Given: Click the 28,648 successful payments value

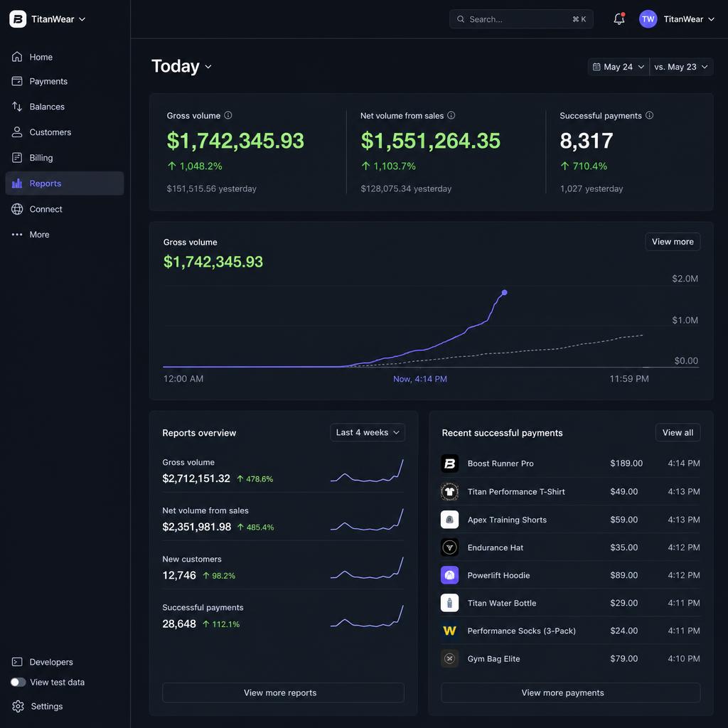Looking at the screenshot, I should tap(179, 623).
